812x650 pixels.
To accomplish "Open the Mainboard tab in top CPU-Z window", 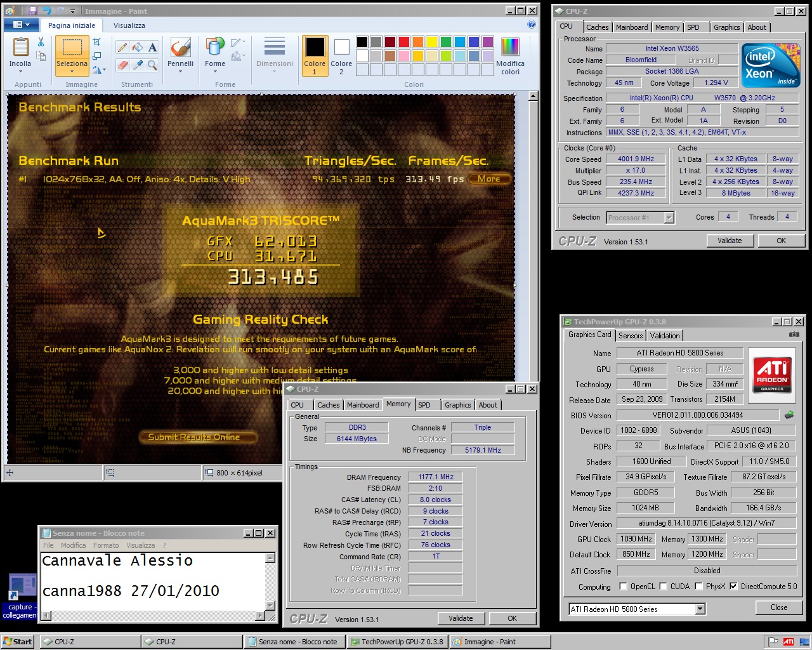I will click(x=632, y=27).
